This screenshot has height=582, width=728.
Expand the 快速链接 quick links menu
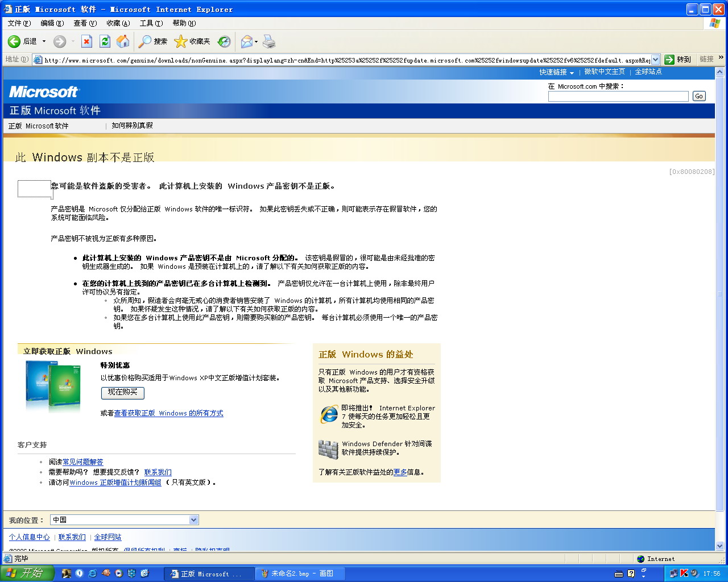[557, 72]
